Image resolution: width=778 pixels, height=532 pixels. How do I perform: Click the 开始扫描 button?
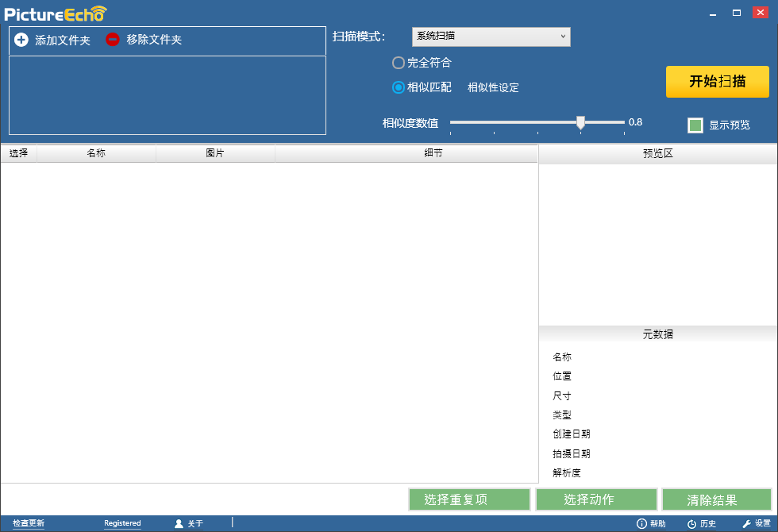[x=718, y=81]
